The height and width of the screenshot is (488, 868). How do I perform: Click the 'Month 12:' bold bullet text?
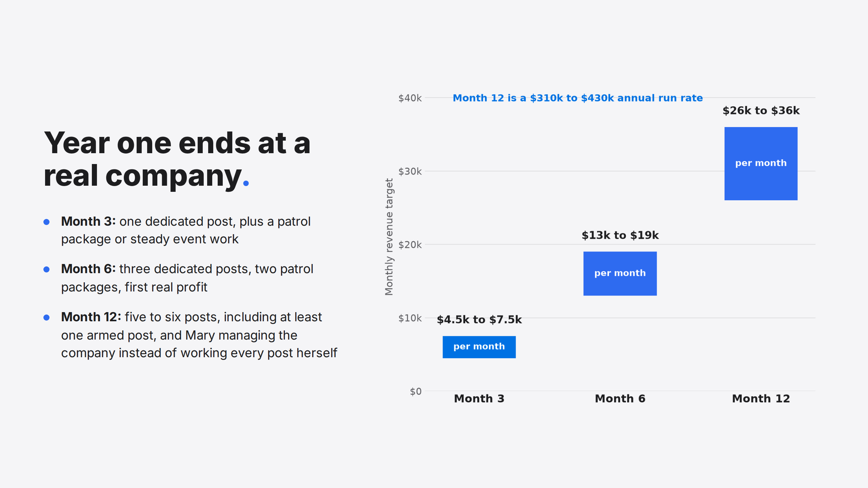click(91, 317)
